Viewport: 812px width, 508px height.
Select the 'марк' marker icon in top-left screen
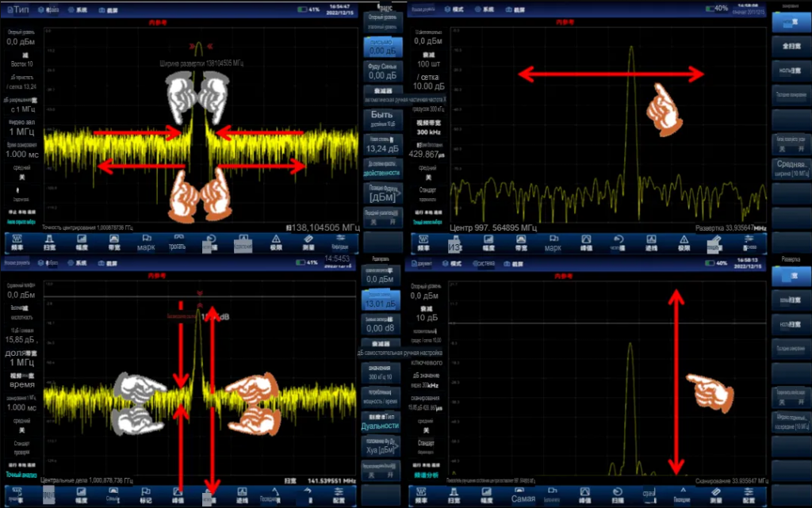(x=146, y=242)
